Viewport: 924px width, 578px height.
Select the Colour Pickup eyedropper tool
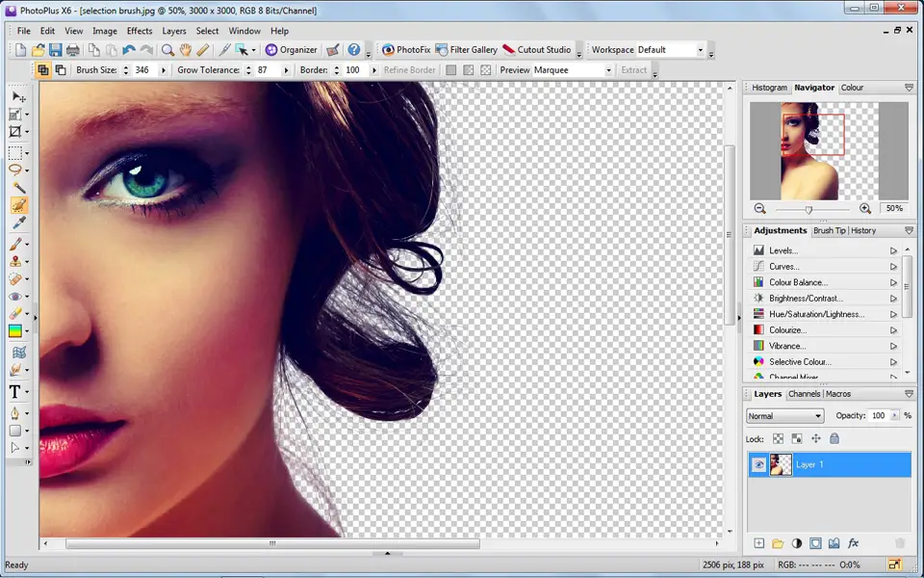[x=18, y=223]
